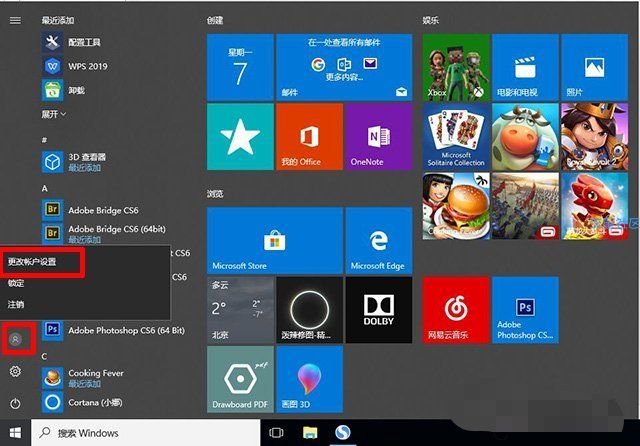640x446 pixels.
Task: Choose 锁定 in the account menu
Action: point(17,283)
